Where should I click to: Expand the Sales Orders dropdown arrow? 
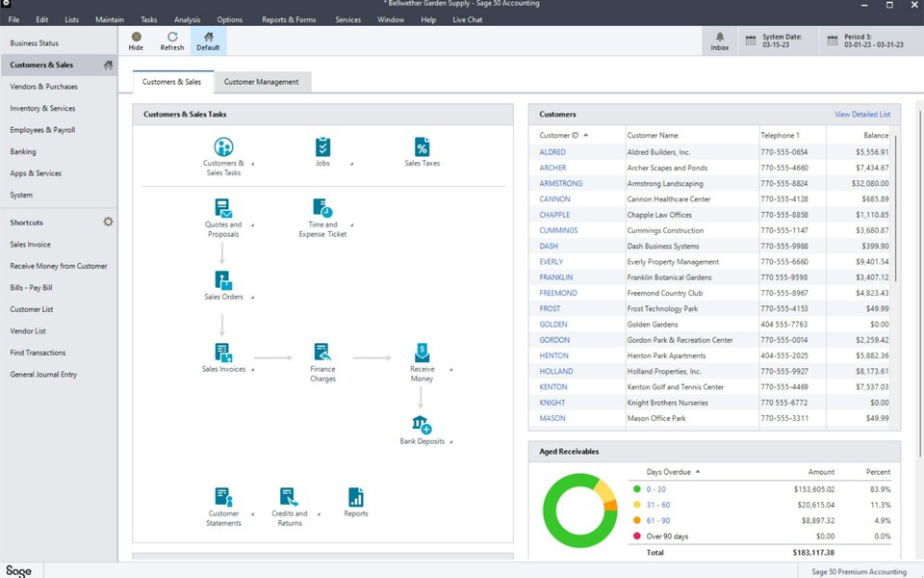(253, 297)
